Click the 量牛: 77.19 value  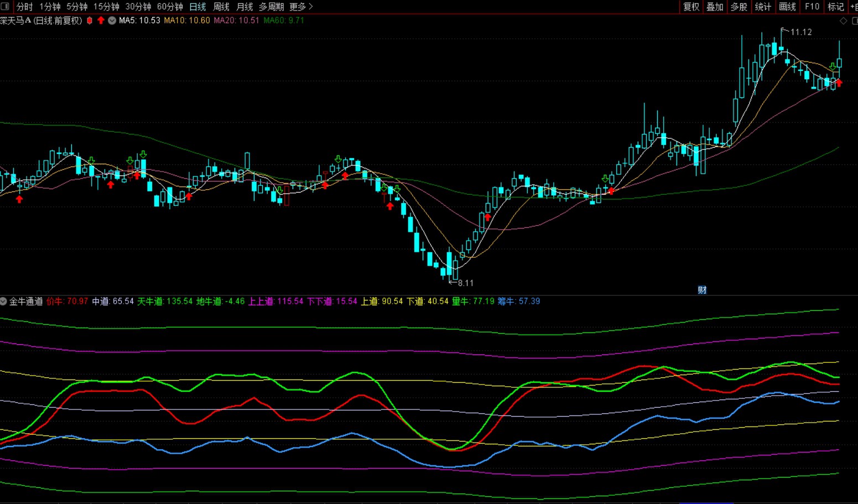pyautogui.click(x=473, y=302)
